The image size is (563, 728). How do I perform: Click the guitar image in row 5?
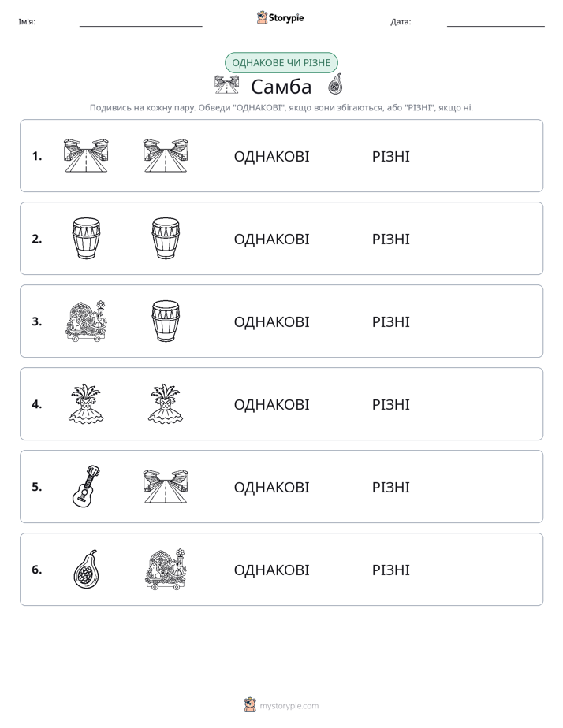click(x=87, y=486)
